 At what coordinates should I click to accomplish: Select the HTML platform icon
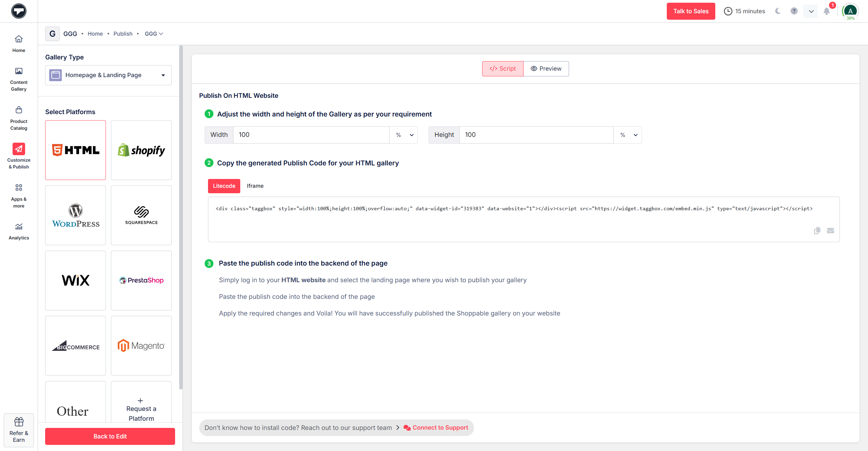(x=75, y=150)
